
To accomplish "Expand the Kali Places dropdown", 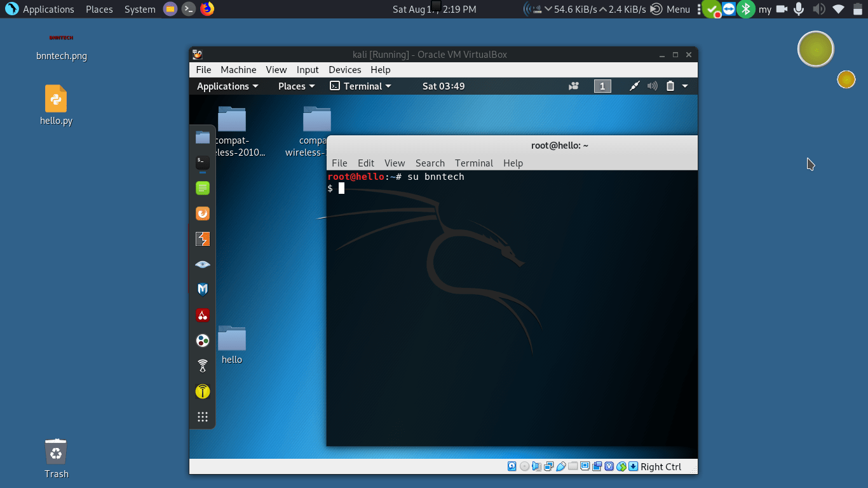I will [x=296, y=86].
